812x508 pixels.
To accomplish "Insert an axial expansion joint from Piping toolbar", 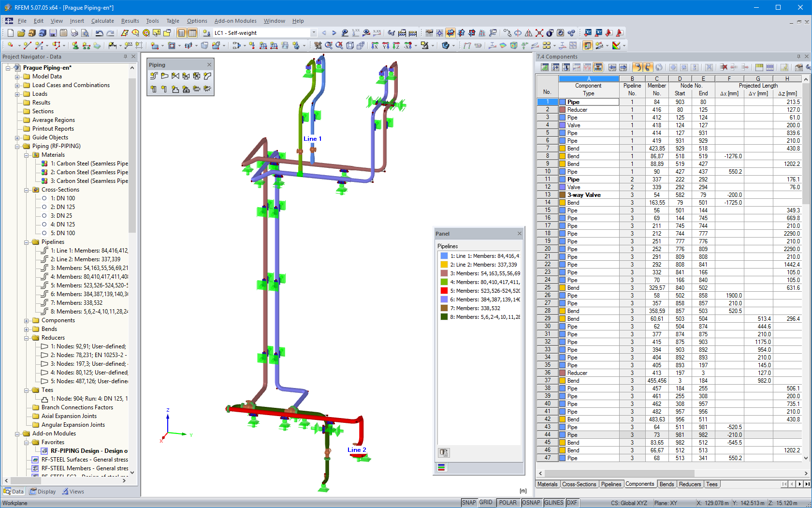I will (x=197, y=89).
